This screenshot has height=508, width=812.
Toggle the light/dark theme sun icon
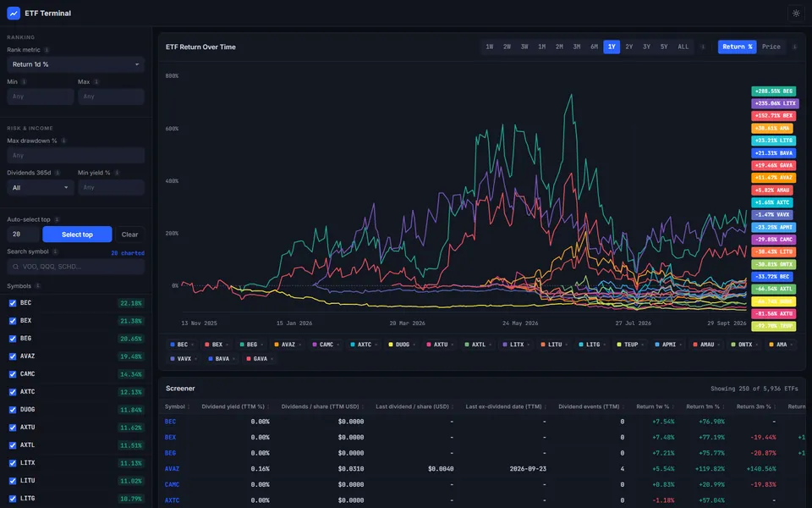(x=796, y=14)
